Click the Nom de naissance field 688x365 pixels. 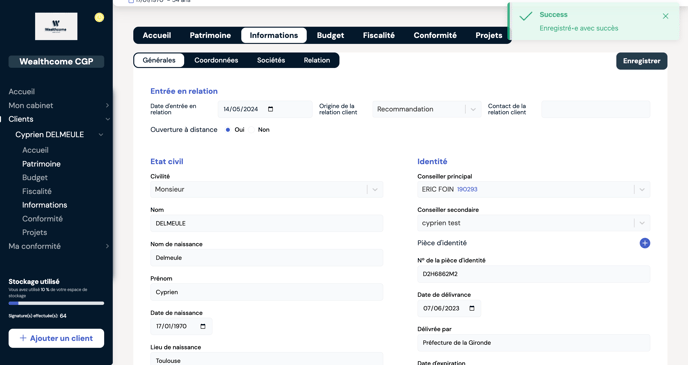point(267,258)
